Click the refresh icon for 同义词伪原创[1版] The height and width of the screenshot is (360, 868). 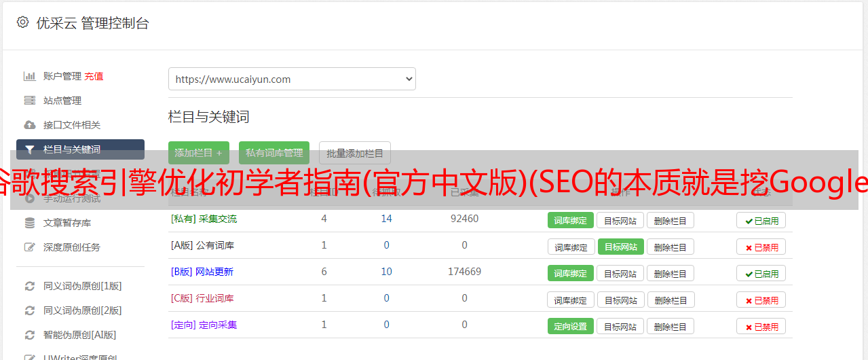click(29, 286)
